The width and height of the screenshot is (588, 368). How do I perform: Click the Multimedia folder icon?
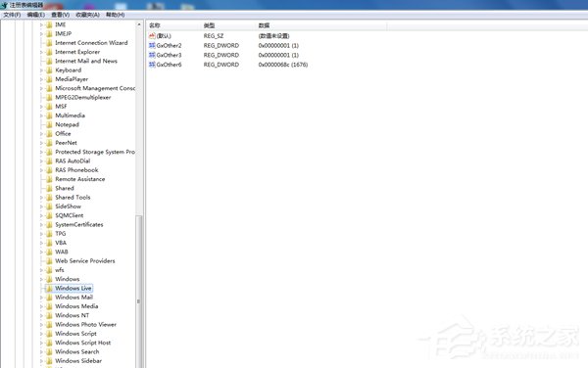(x=49, y=115)
